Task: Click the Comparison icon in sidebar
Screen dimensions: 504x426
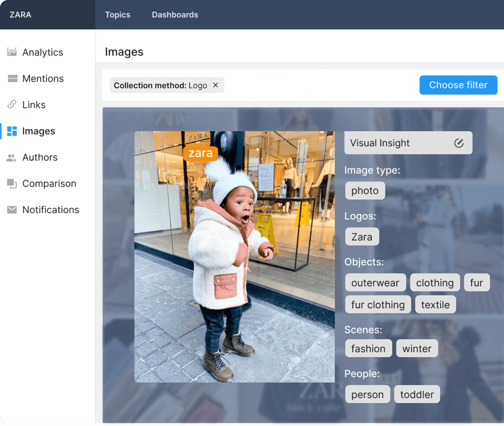Action: (12, 183)
